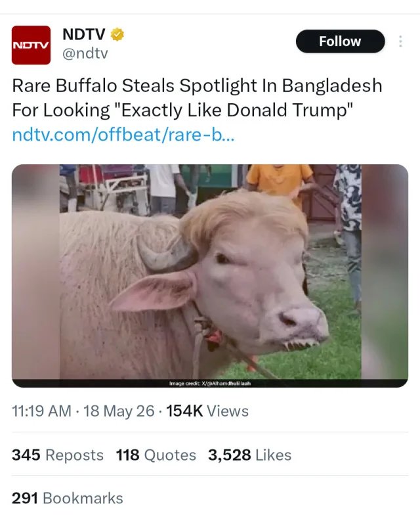
Task: Enlarge the buffalo photo thumbnail
Action: [x=210, y=276]
